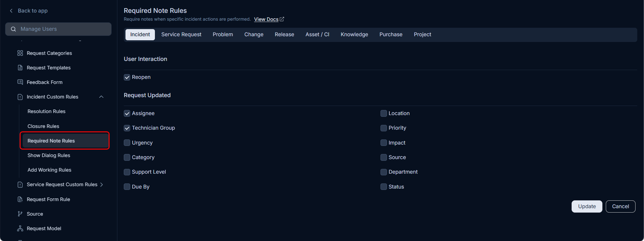Viewport: 644px width, 241px height.
Task: Open the Release tab
Action: coord(284,35)
